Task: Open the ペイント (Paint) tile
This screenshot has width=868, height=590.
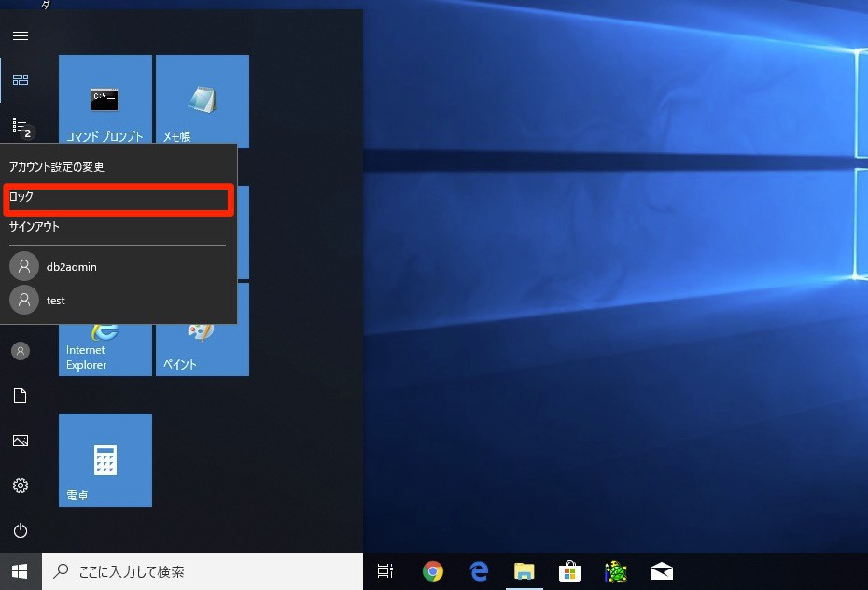Action: pos(203,350)
